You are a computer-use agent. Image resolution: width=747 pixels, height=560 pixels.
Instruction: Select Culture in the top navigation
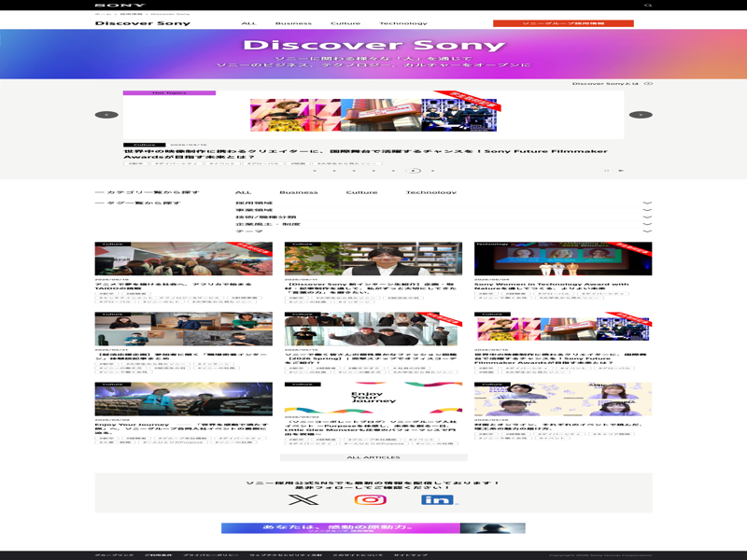coord(345,23)
